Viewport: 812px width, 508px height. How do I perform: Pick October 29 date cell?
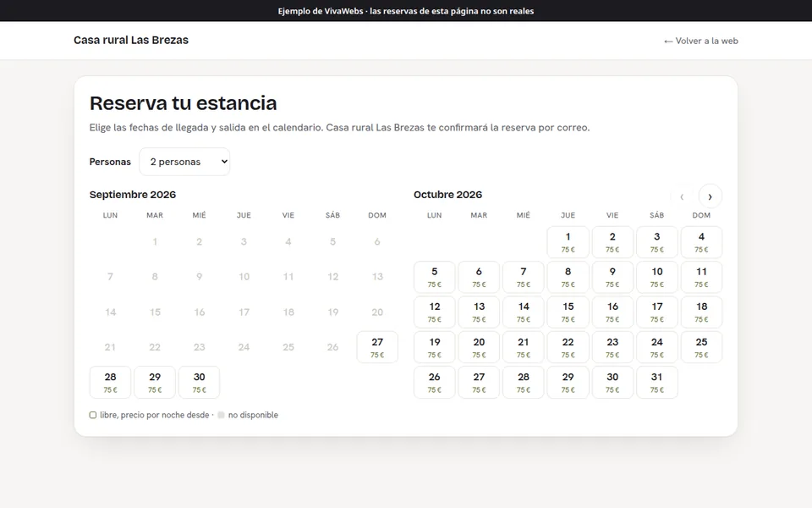tap(568, 383)
